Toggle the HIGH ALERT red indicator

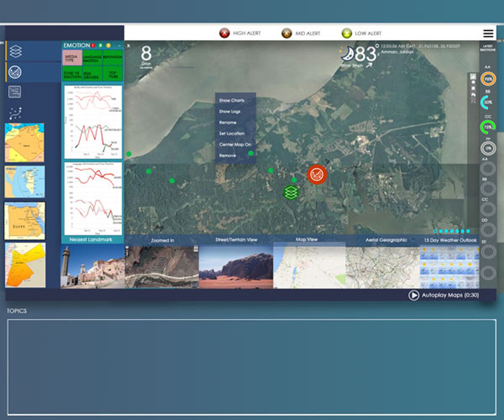224,33
